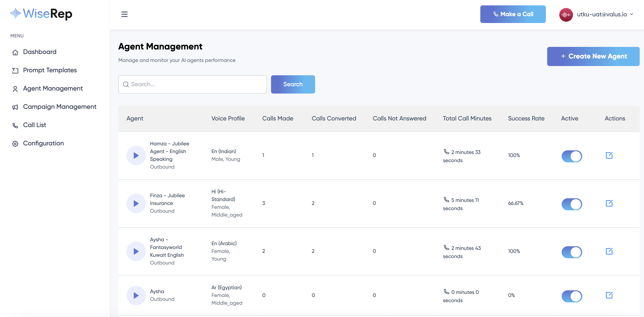Toggle off the Finza agent
The width and height of the screenshot is (644, 317).
(572, 204)
